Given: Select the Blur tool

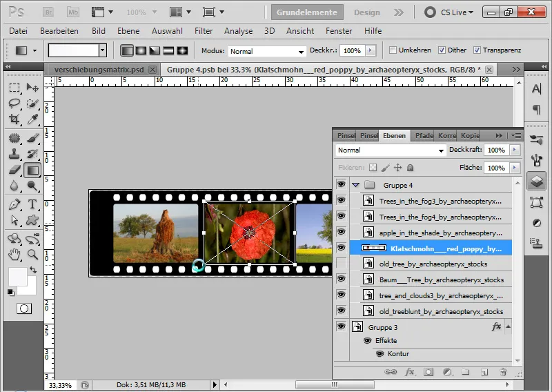Looking at the screenshot, I should 14,186.
